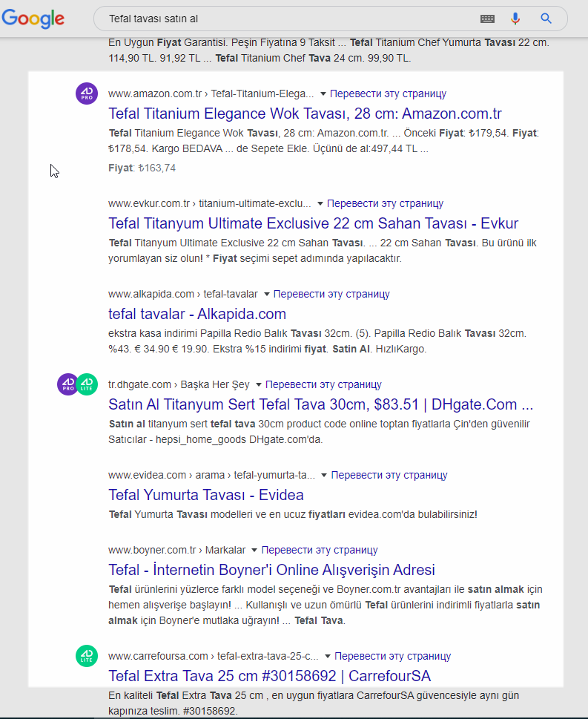Click the search box containing 'Tefal tavası satın al'
The height and width of the screenshot is (719, 588).
click(x=289, y=19)
